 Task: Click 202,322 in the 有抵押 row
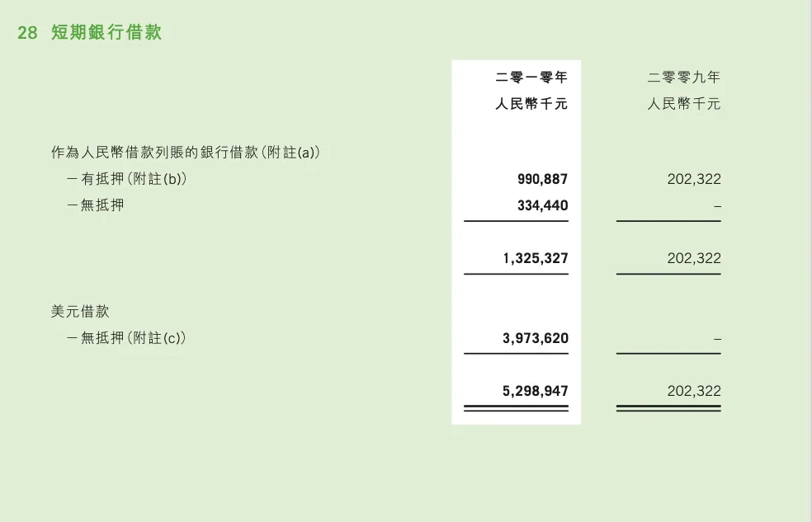click(693, 179)
